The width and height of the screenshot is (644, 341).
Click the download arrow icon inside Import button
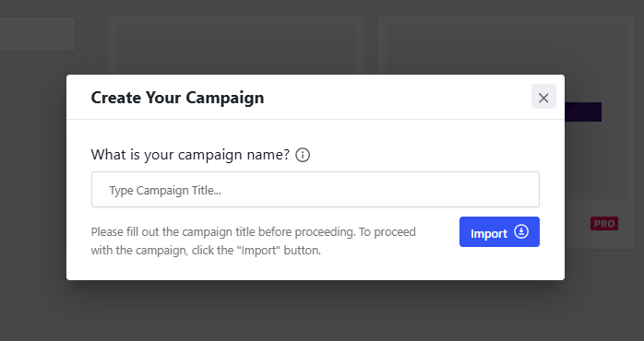[521, 232]
